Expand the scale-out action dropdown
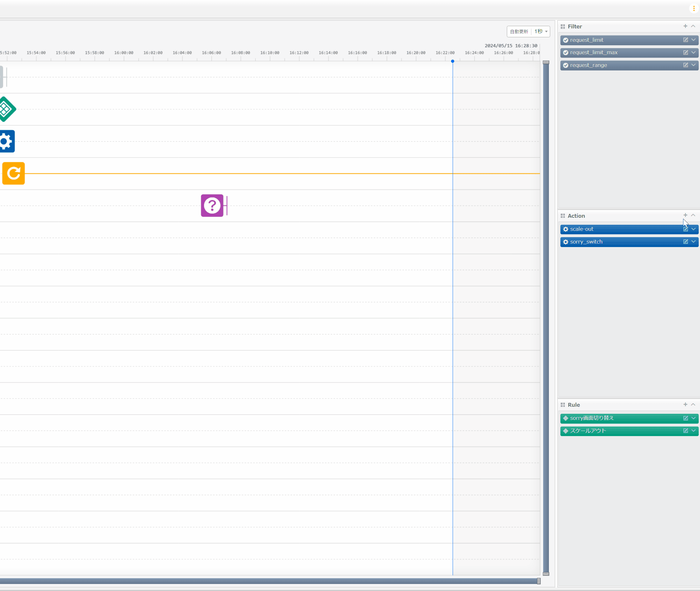 pos(694,229)
